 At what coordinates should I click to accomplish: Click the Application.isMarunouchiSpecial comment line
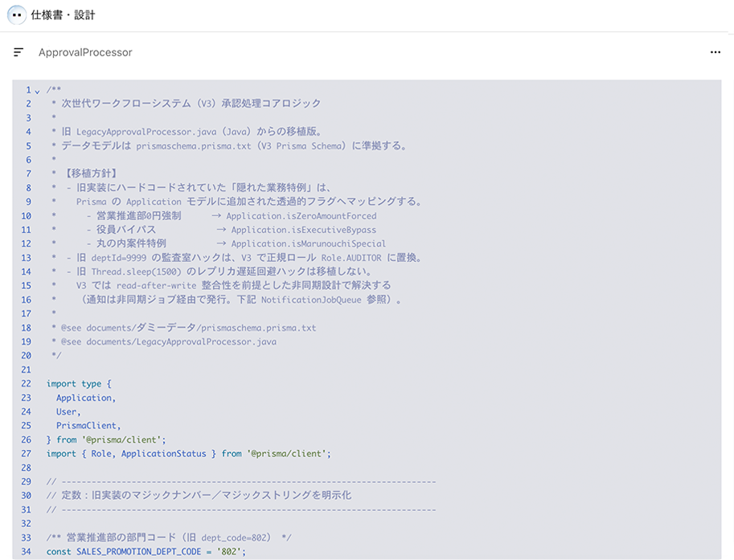pyautogui.click(x=219, y=243)
